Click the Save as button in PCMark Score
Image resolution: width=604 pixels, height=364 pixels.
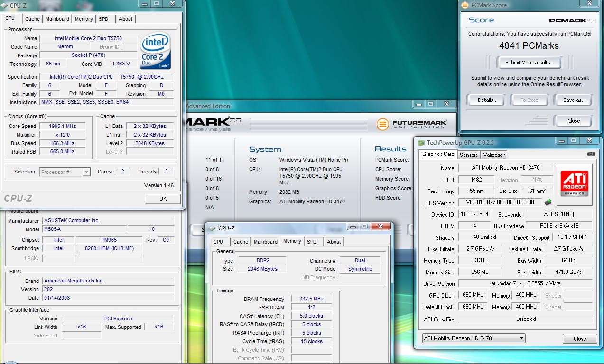pyautogui.click(x=574, y=100)
